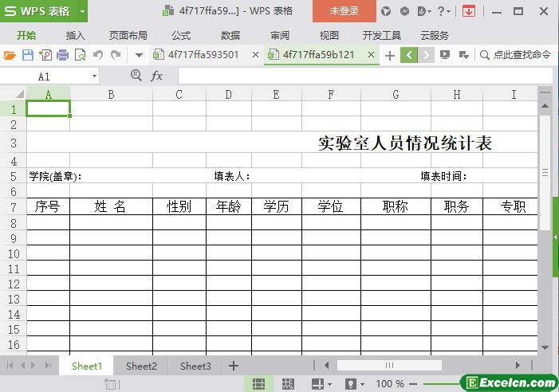Click the 未登录 login button

344,11
